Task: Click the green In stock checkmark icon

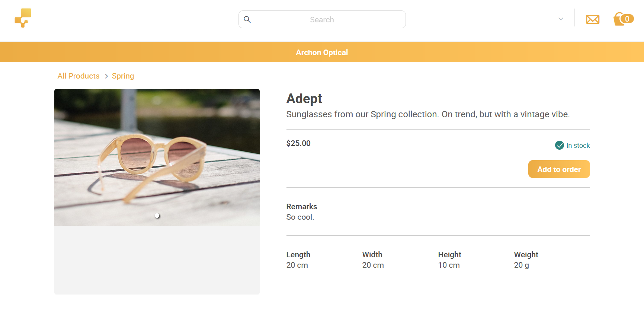Action: 560,145
